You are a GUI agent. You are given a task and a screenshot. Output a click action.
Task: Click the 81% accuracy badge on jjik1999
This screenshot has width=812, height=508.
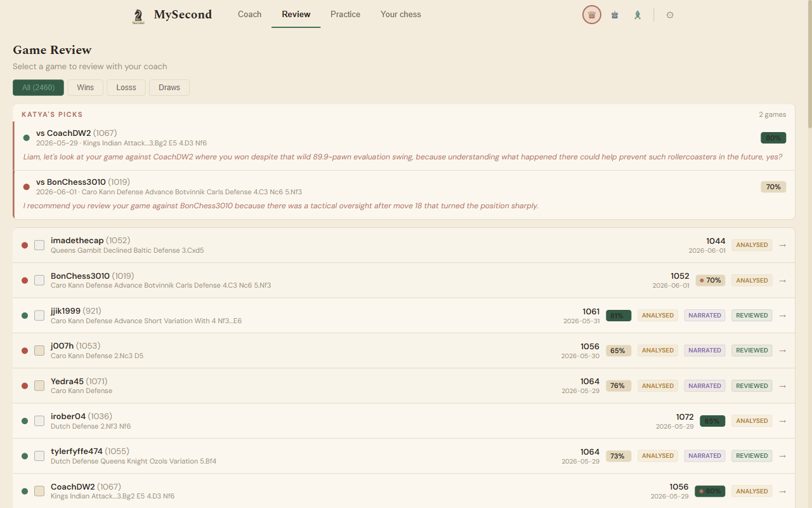click(x=619, y=316)
